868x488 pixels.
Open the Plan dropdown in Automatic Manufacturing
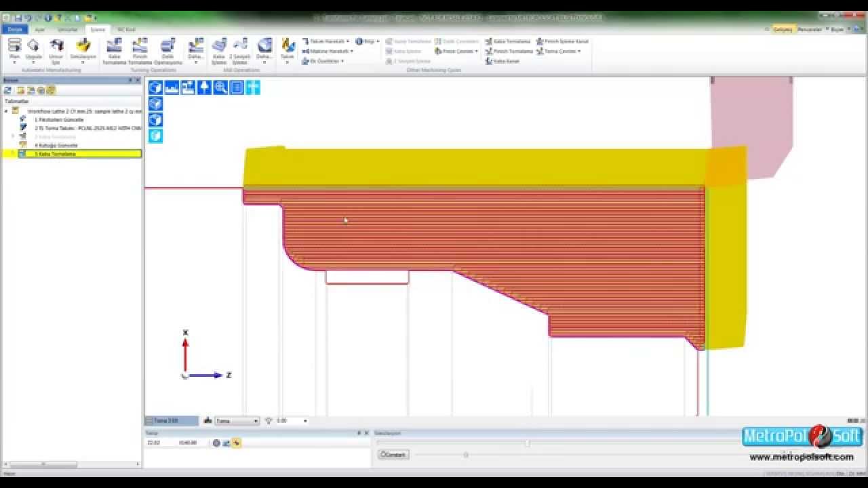coord(14,52)
